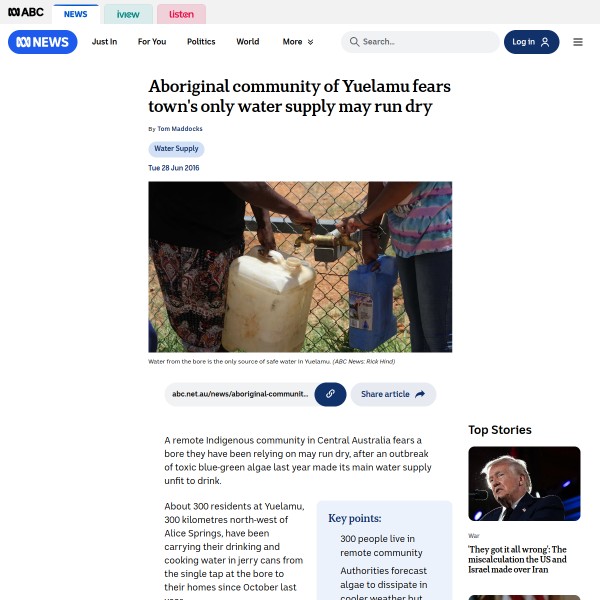Viewport: 600px width, 600px height.
Task: Expand the More navigation dropdown
Action: point(298,42)
